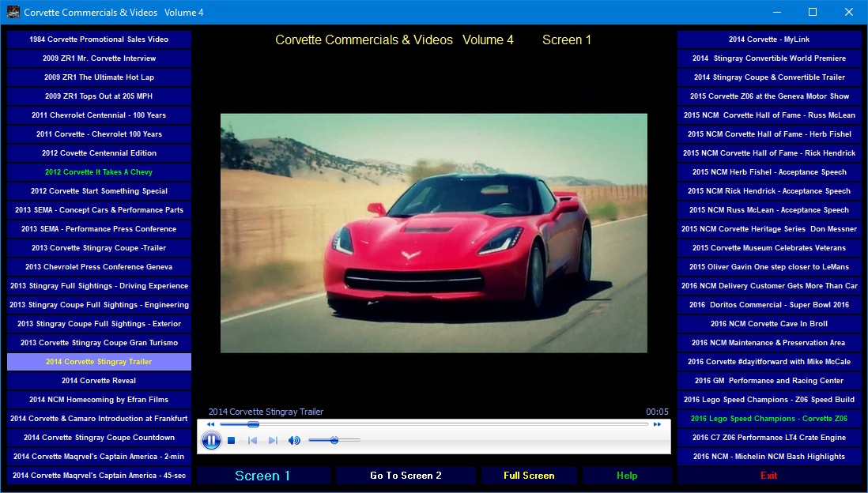The height and width of the screenshot is (493, 868).
Task: Play Hall of Fame - Herb Fishel
Action: point(769,134)
